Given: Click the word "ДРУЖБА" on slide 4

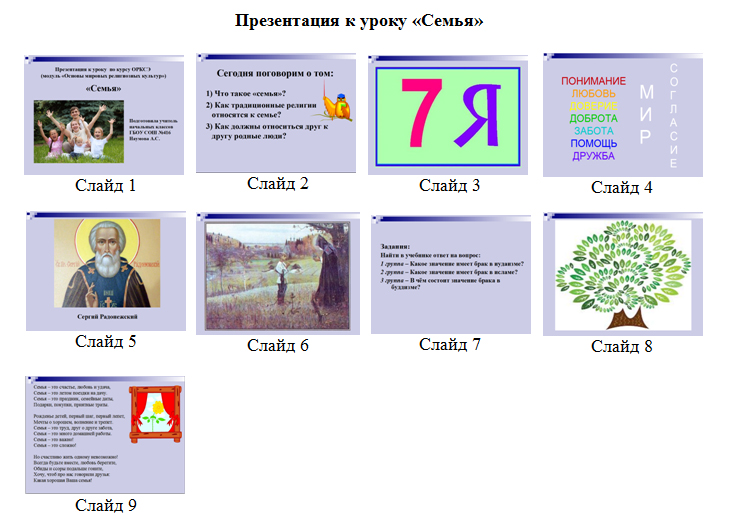Looking at the screenshot, I should (593, 156).
